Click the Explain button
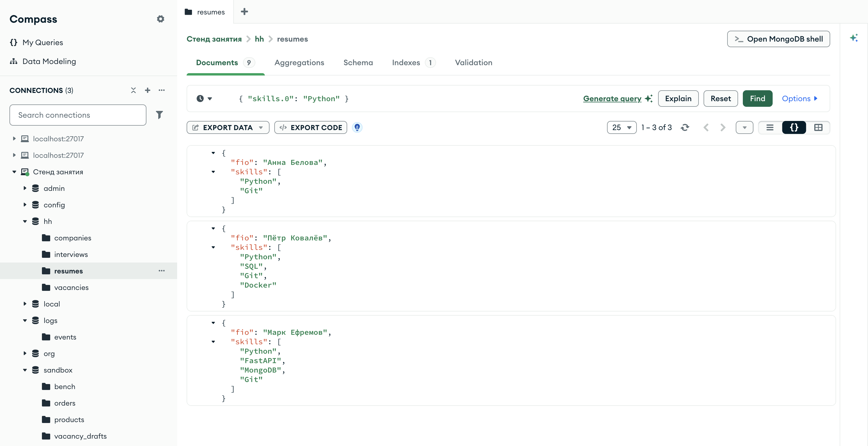 678,99
